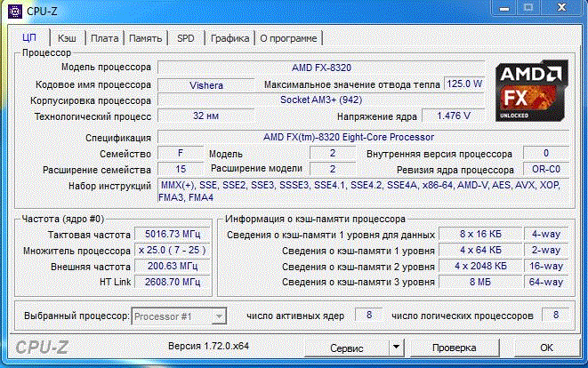This screenshot has width=588, height=368.
Task: Click the 2608.70 МГц HT Link value
Action: pos(172,282)
